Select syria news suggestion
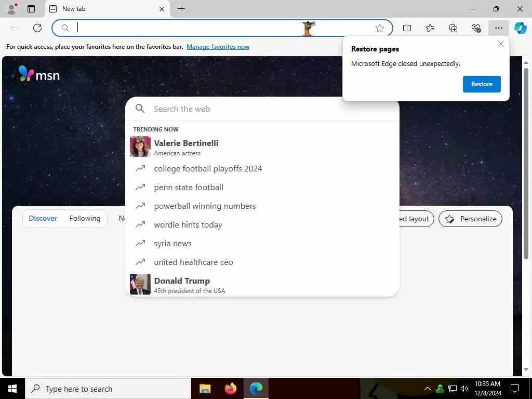Viewport: 532px width, 399px height. coord(262,243)
